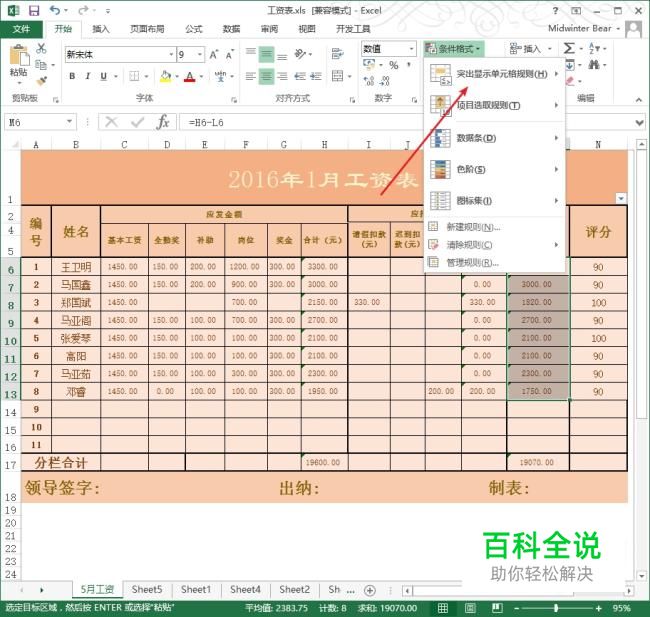Click the zoom slider handle in status bar
650x617 pixels.
(556, 608)
